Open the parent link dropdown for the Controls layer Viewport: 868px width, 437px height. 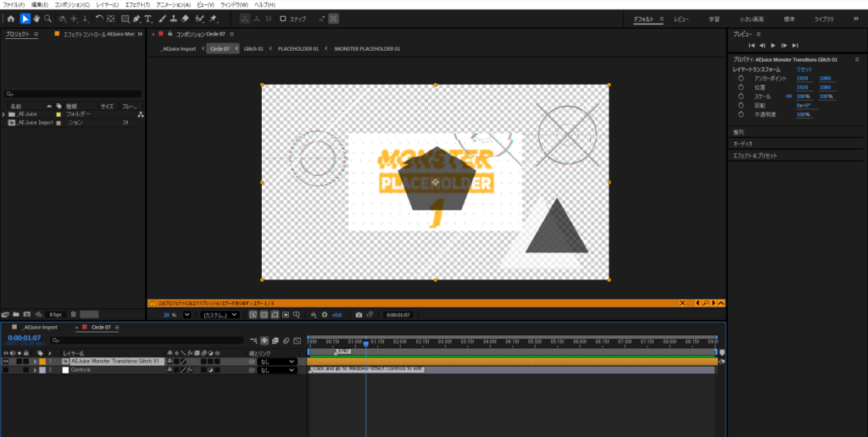[x=278, y=370]
